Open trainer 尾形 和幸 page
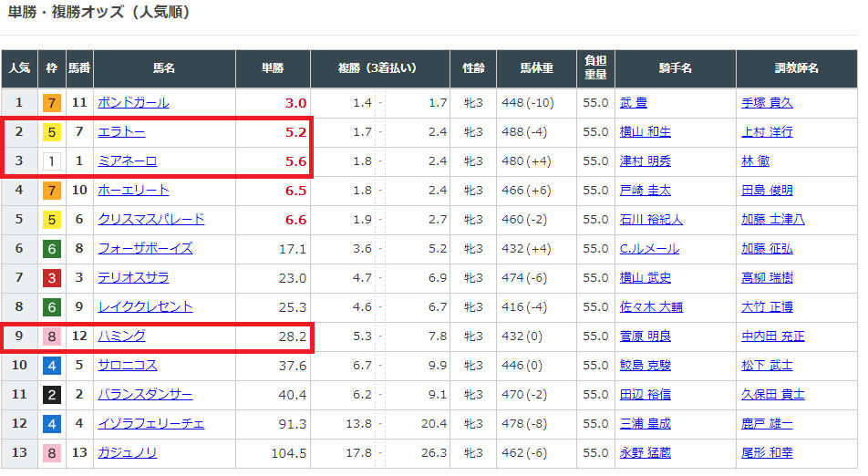This screenshot has width=868, height=476. [767, 453]
